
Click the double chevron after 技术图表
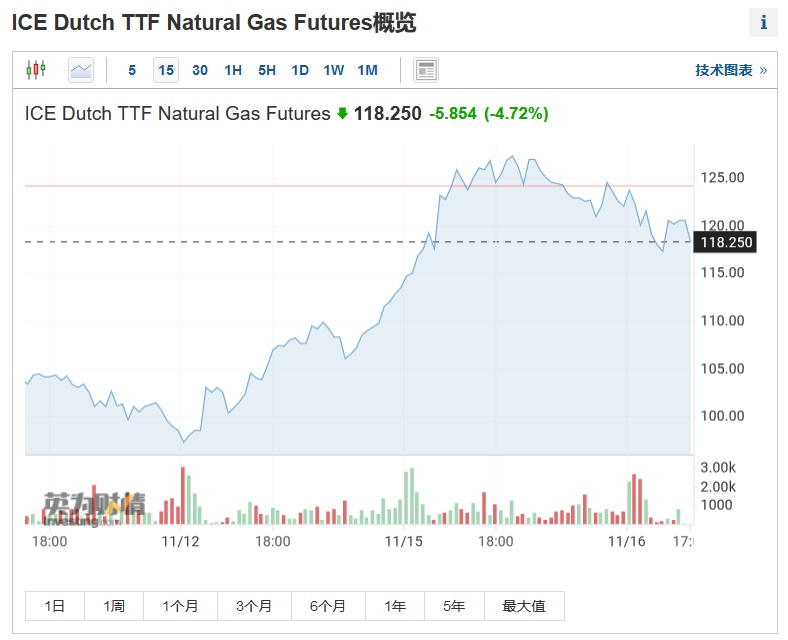click(764, 70)
